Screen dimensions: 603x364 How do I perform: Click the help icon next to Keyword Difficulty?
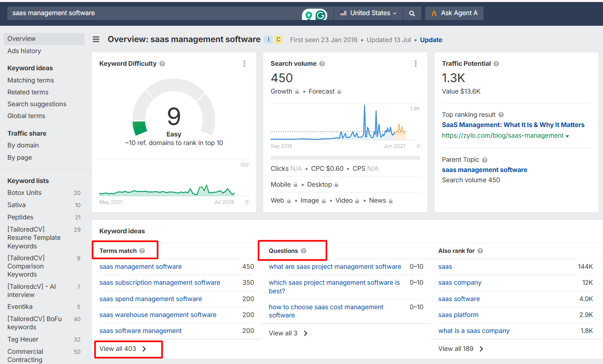coord(162,64)
